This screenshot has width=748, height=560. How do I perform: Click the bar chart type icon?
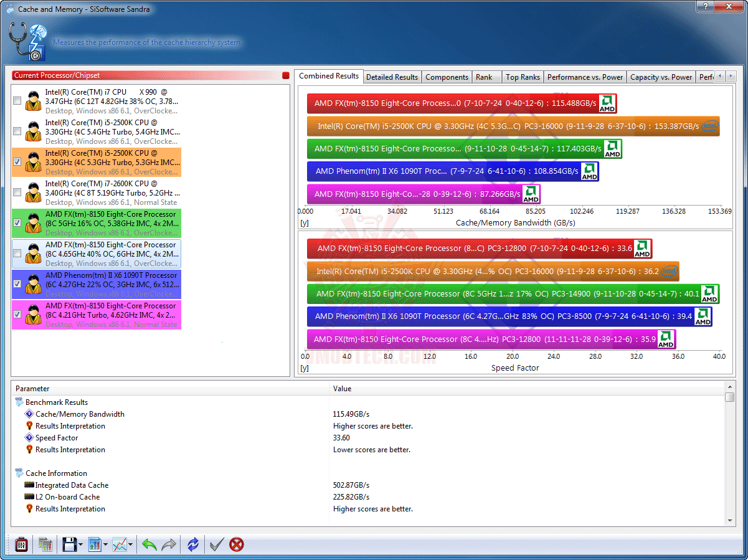(95, 544)
